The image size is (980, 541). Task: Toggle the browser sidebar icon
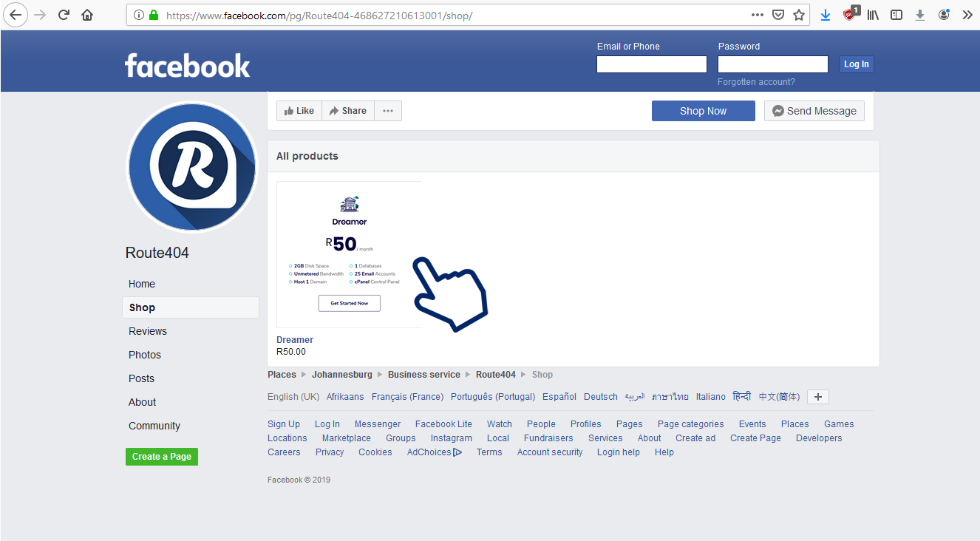point(896,15)
